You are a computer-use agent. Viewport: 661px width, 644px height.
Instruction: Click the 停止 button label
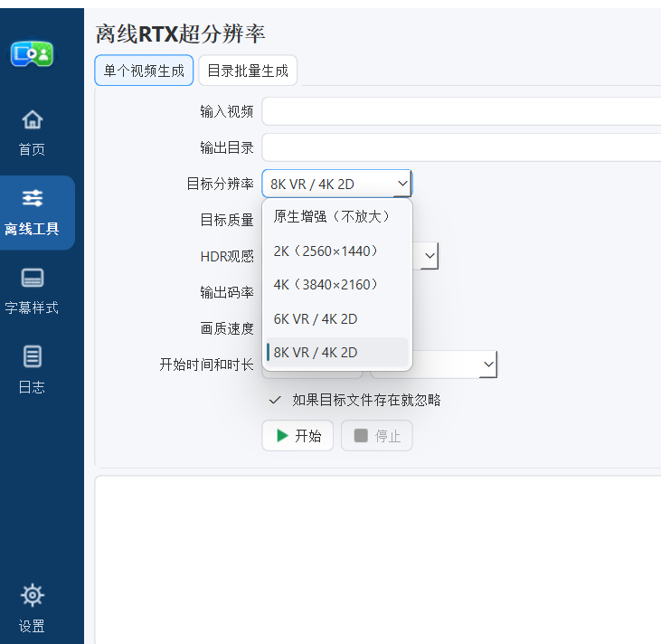[388, 436]
